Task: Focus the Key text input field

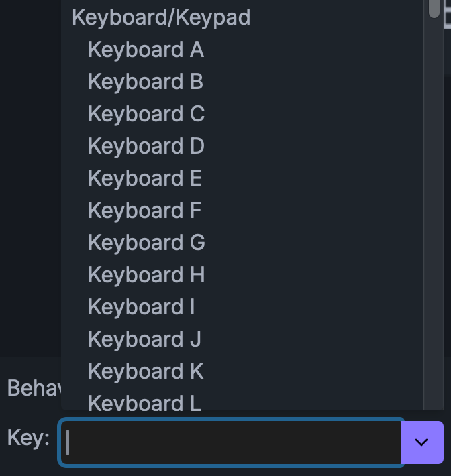Action: 232,442
